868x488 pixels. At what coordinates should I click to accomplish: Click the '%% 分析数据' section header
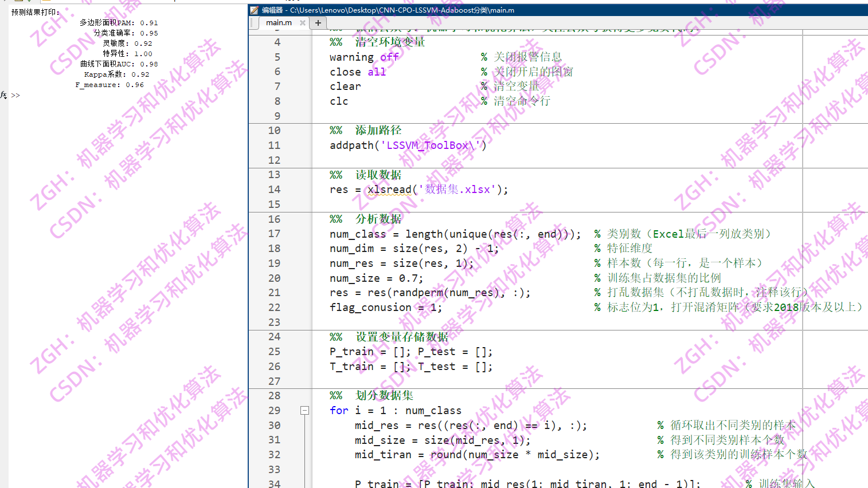pos(366,219)
